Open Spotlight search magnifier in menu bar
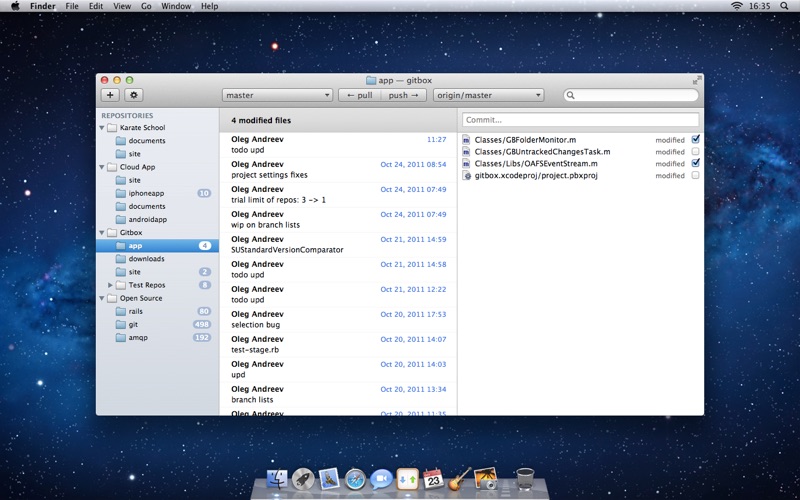 784,6
